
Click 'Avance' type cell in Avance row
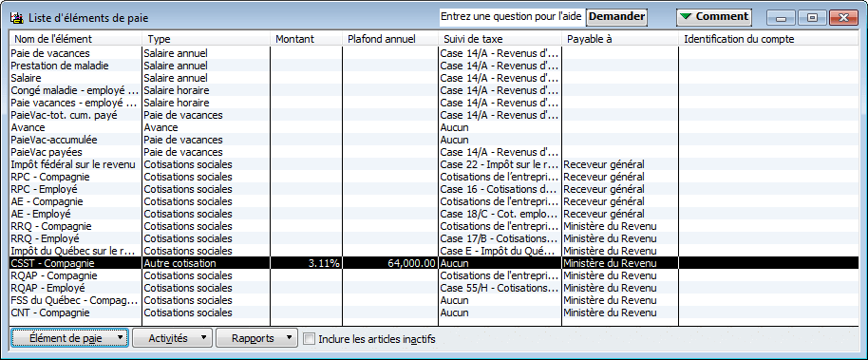point(205,127)
